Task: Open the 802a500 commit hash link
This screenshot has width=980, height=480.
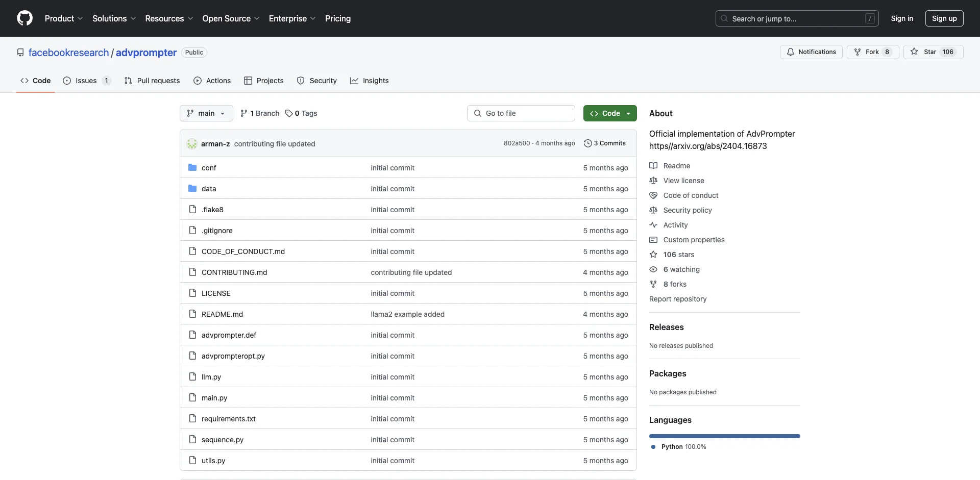Action: tap(517, 143)
